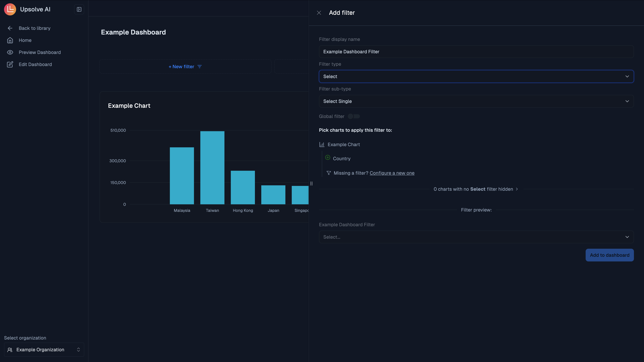
Task: Click the back arrow beside Back to library
Action: 10,28
